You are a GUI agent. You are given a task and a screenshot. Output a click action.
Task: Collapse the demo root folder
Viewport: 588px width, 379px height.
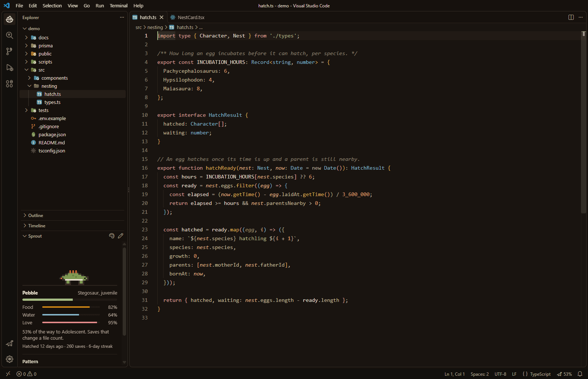pos(25,28)
